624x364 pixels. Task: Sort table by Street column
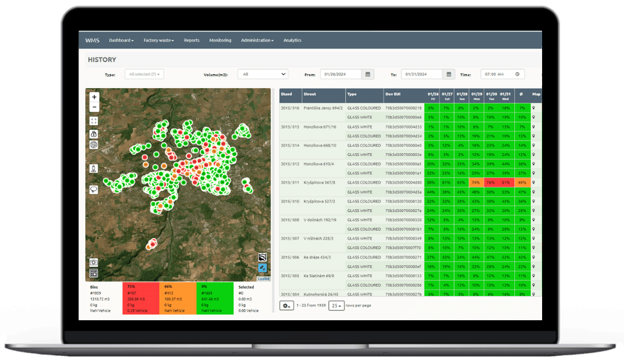coord(324,96)
